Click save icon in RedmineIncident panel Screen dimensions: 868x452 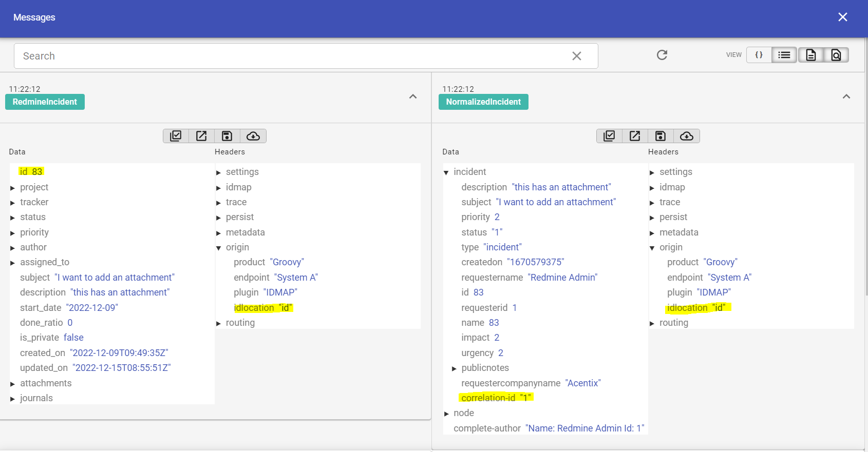click(227, 136)
